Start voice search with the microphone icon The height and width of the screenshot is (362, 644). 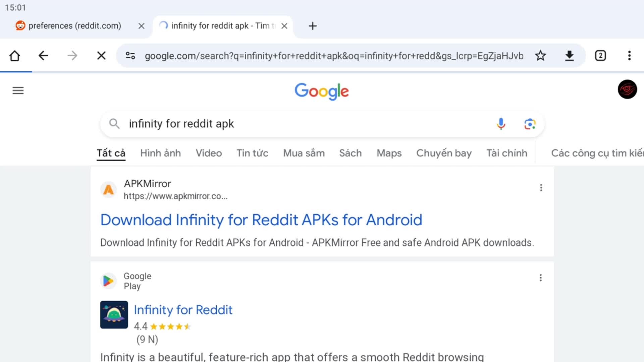coord(501,124)
